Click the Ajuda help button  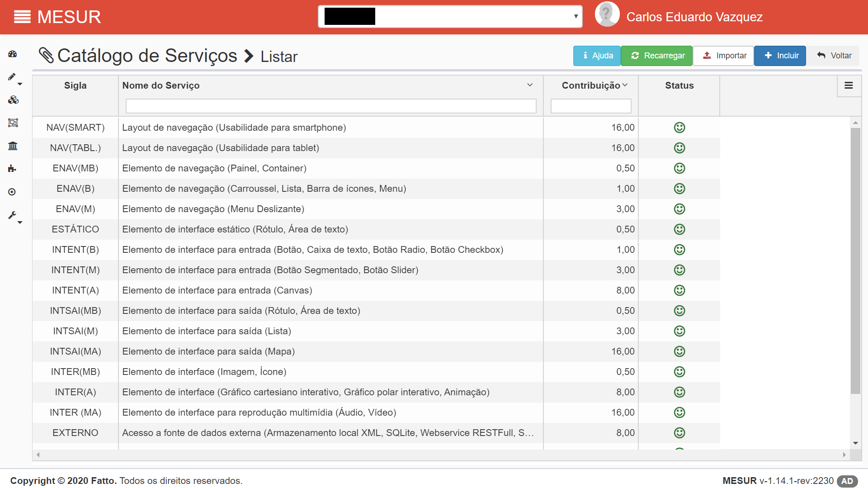[x=597, y=56]
